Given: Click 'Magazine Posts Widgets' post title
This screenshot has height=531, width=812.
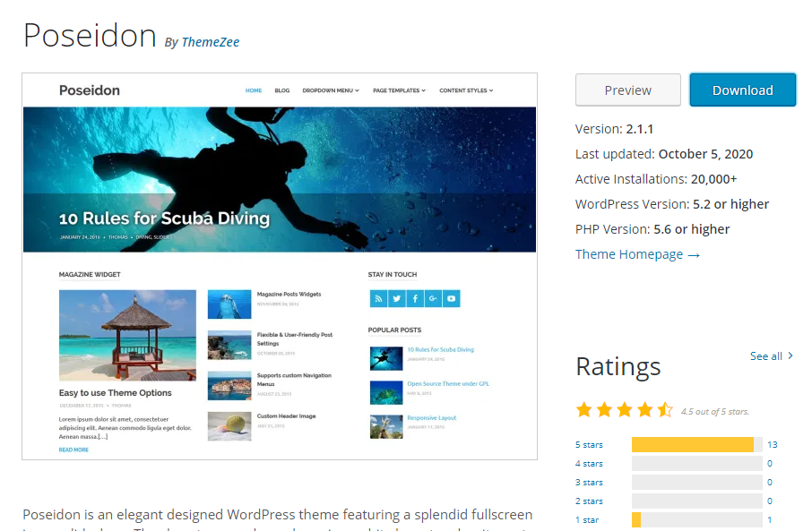Looking at the screenshot, I should (289, 294).
